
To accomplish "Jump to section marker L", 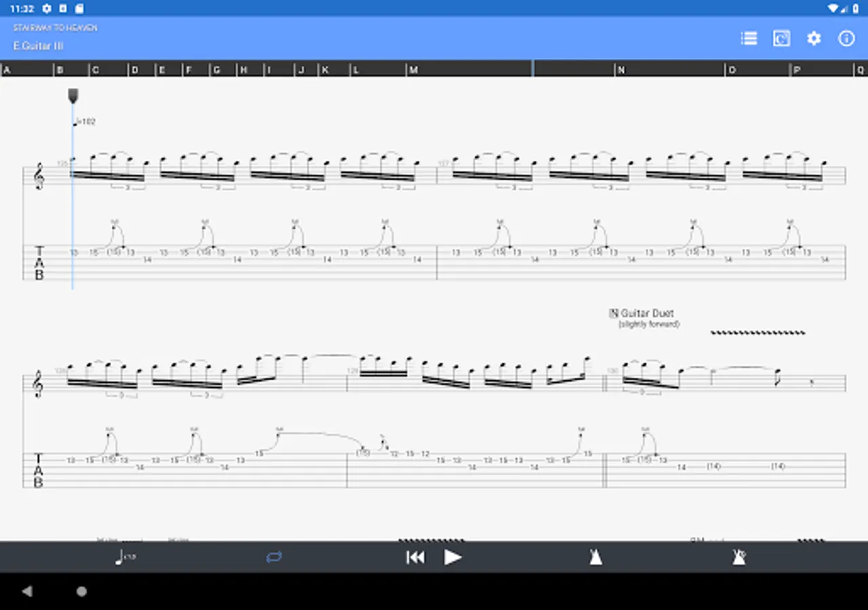I will tap(355, 70).
